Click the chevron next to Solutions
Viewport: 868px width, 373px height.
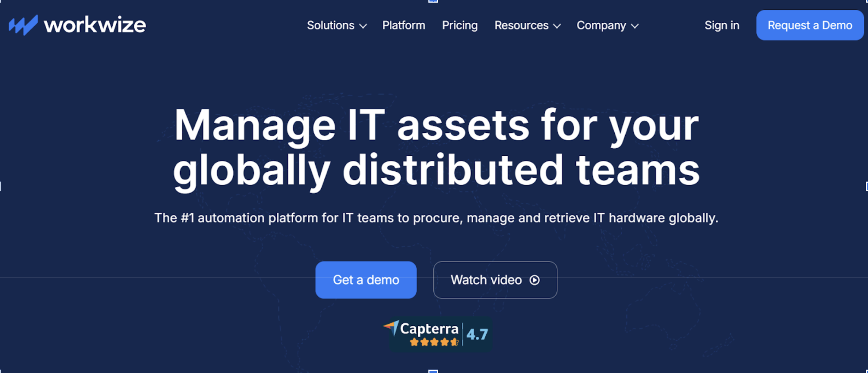[x=363, y=26]
